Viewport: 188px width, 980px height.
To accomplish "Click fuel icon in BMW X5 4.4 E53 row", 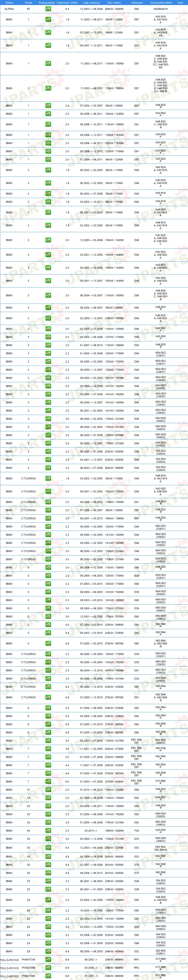I will pyautogui.click(x=48, y=848).
